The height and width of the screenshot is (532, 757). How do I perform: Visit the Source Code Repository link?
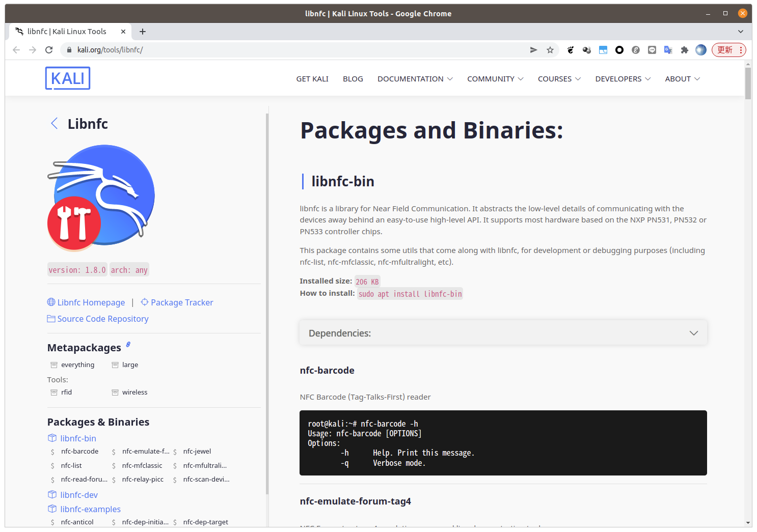click(x=102, y=319)
